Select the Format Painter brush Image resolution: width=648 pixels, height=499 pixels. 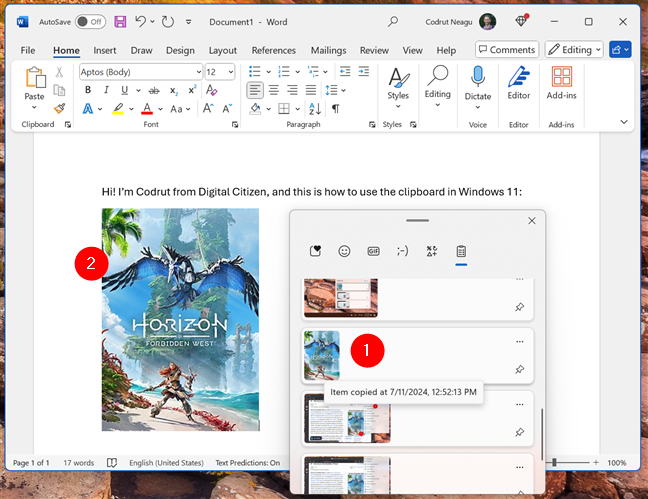59,109
